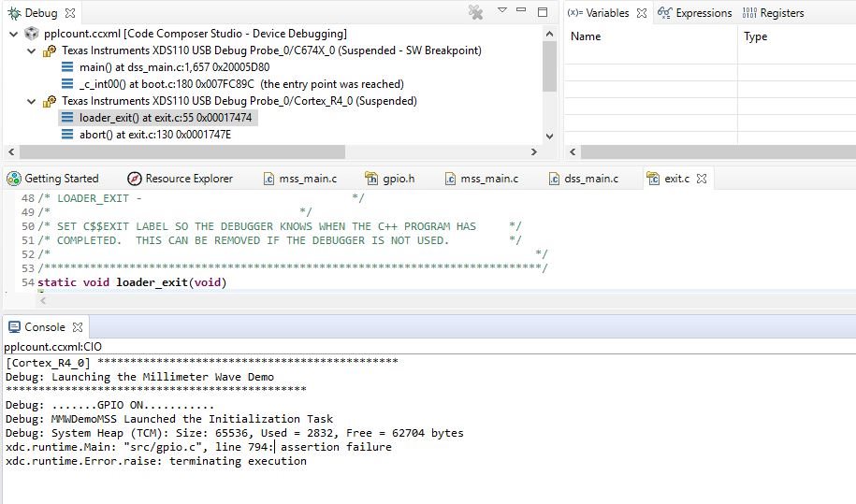Close the exit.c editor tab
The image size is (856, 504).
point(702,179)
